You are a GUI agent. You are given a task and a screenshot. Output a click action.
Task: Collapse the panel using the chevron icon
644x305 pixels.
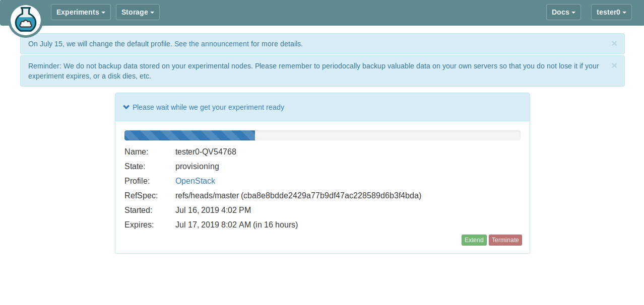point(126,107)
